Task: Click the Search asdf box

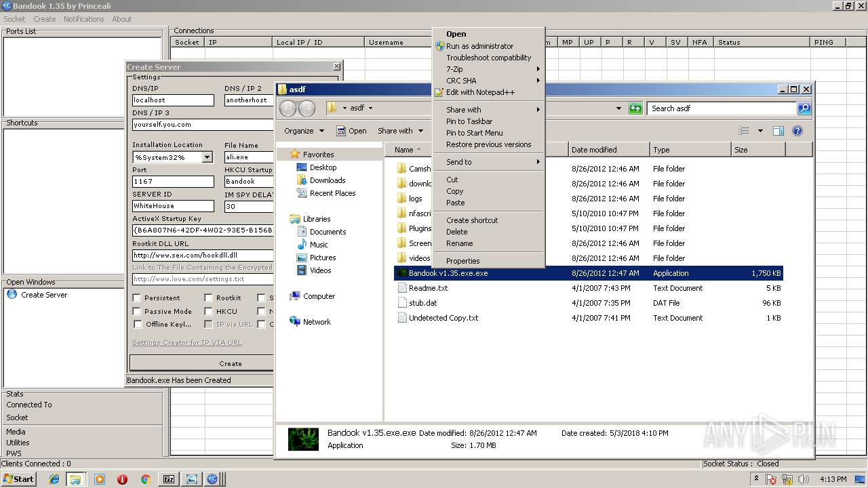Action: coord(722,108)
